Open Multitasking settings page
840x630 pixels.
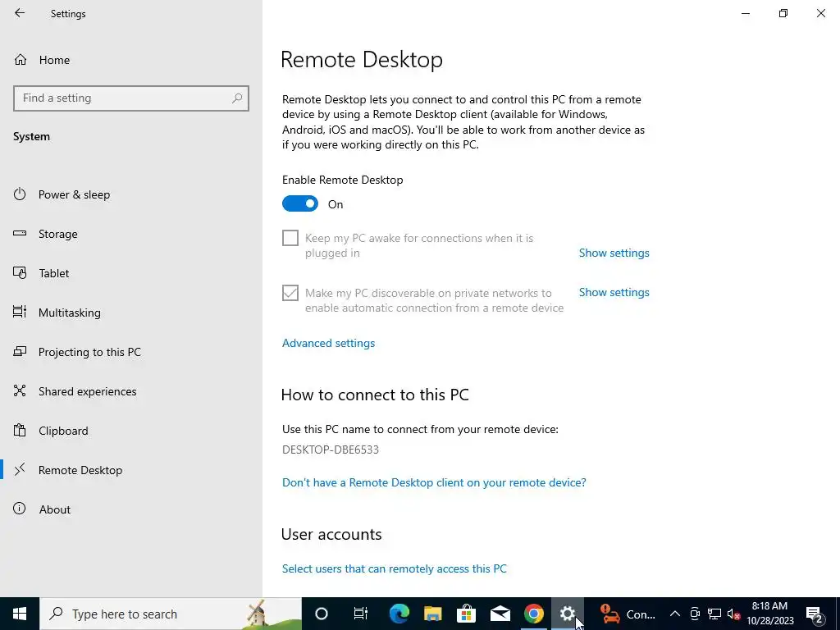pyautogui.click(x=69, y=313)
